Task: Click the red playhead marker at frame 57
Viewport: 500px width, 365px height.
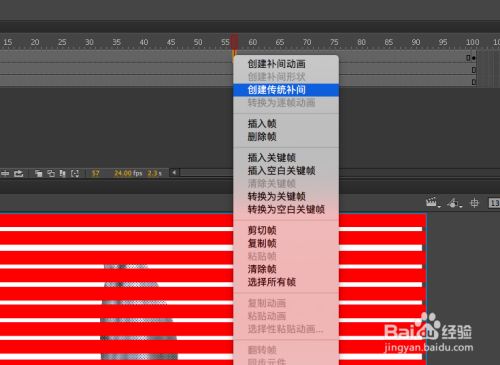Action: 234,42
